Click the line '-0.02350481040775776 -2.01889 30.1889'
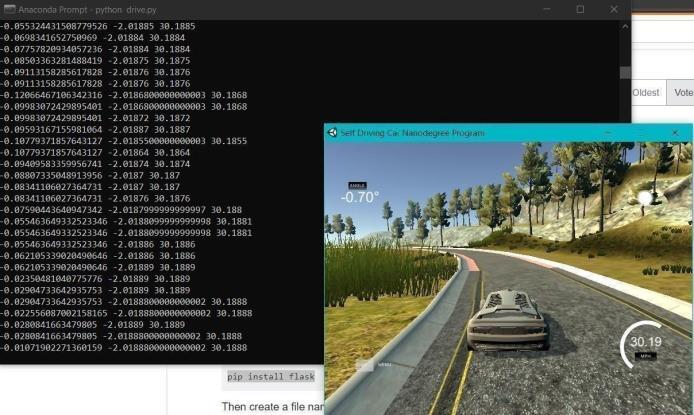694x415 pixels. [x=95, y=279]
